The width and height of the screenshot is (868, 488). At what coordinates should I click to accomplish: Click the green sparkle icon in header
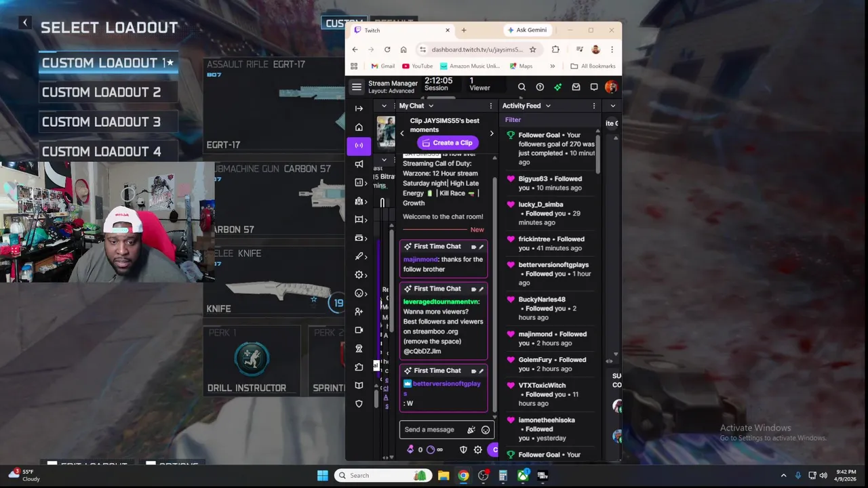tap(557, 87)
